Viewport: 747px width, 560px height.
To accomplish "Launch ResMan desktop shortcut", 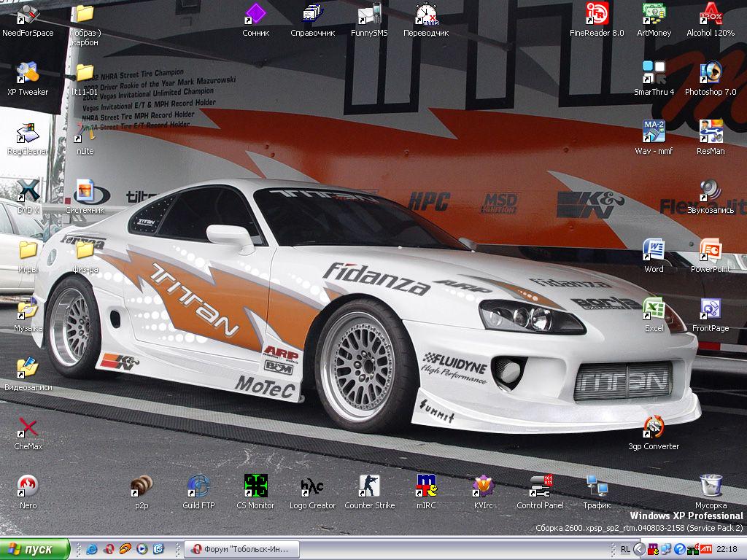I will (x=711, y=139).
